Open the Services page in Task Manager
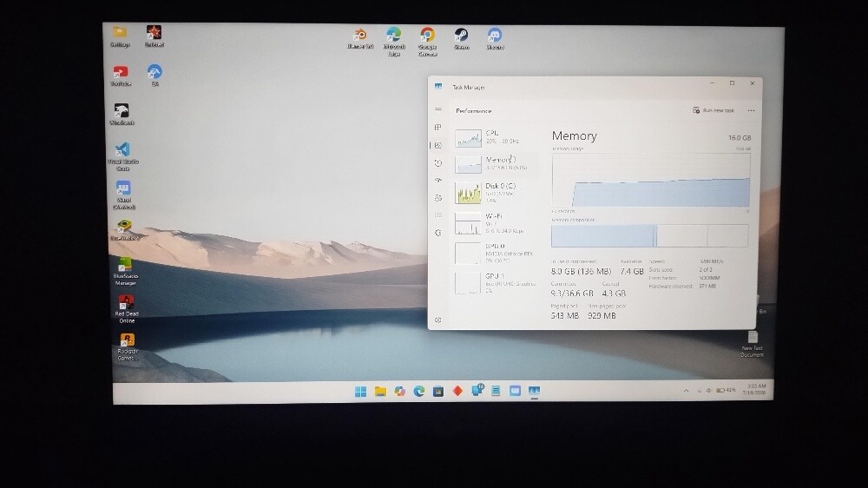 click(x=437, y=233)
